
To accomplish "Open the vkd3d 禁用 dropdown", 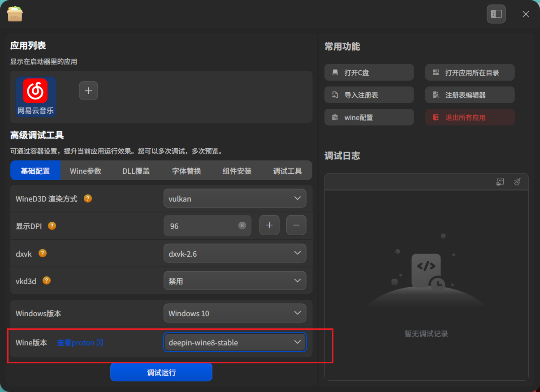I will (x=235, y=281).
